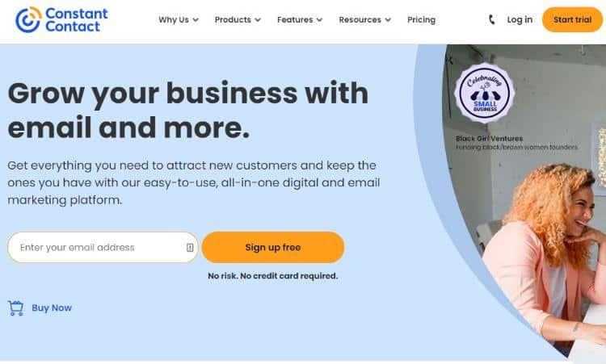Click the shopping cart icon
The height and width of the screenshot is (364, 606).
coord(16,308)
